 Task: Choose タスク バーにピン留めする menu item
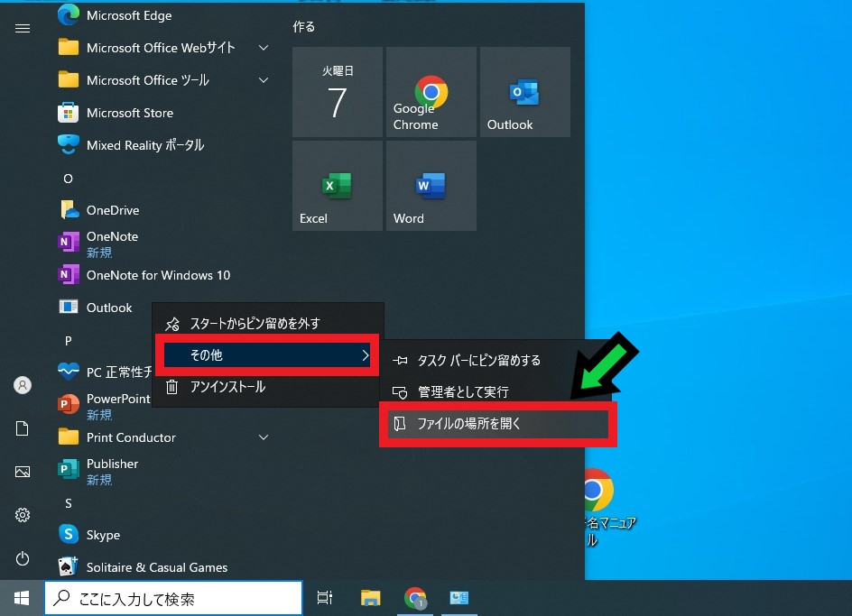point(478,360)
